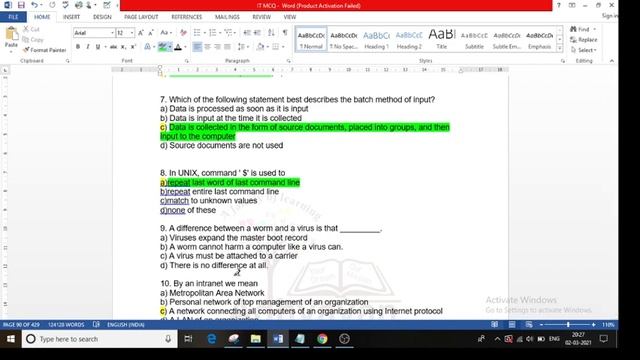Open the Select dropdown in Editing

pyautogui.click(x=584, y=50)
